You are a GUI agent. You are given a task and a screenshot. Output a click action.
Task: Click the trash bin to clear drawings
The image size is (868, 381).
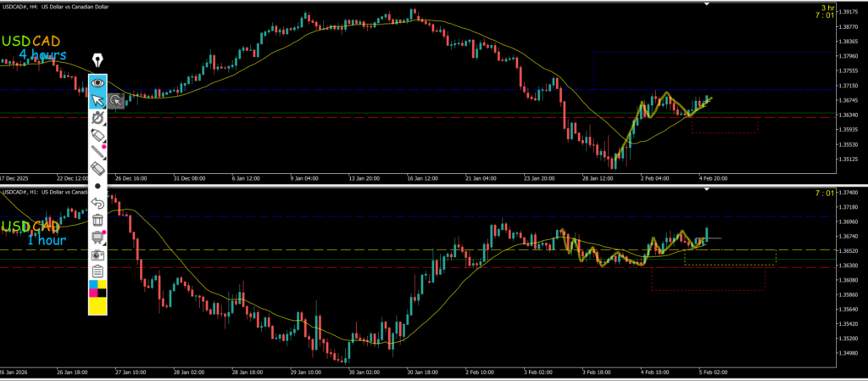(98, 221)
